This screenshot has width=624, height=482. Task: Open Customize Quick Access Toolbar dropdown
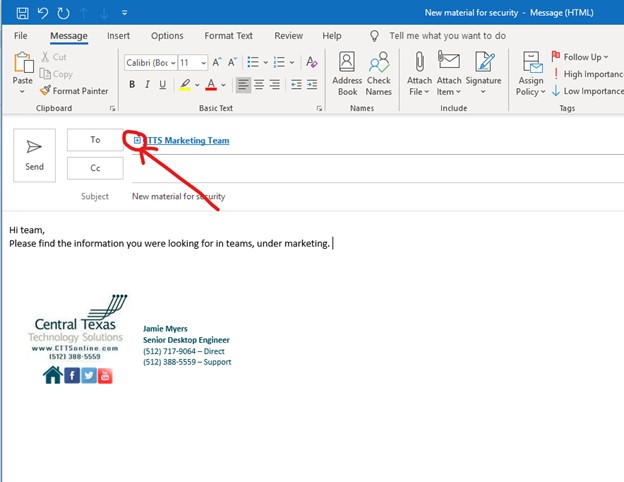click(x=124, y=13)
